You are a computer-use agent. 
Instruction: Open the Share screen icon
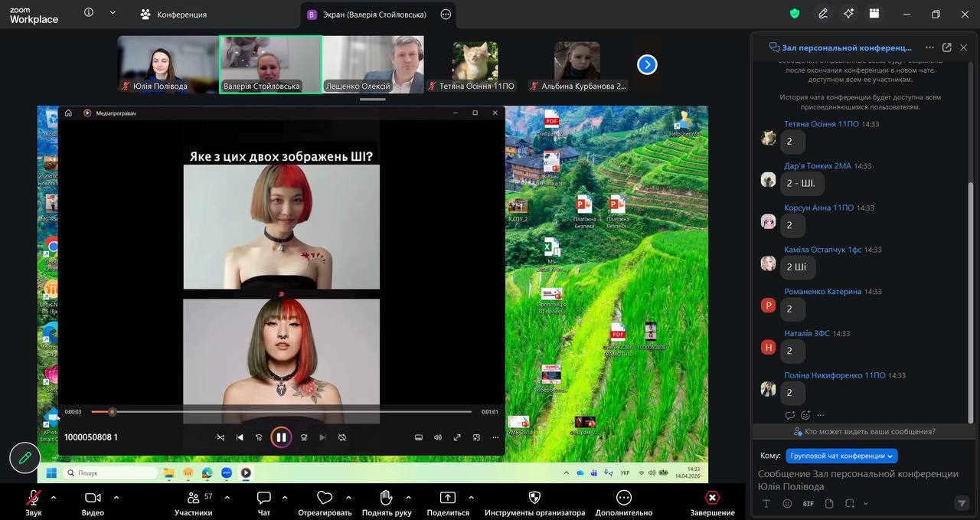[448, 498]
